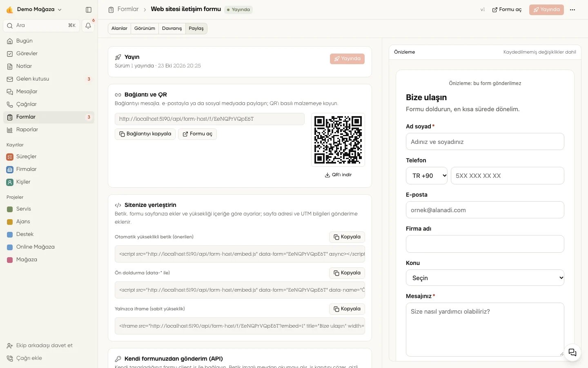Click the Mesajınız textarea
This screenshot has width=588, height=368.
tap(485, 330)
